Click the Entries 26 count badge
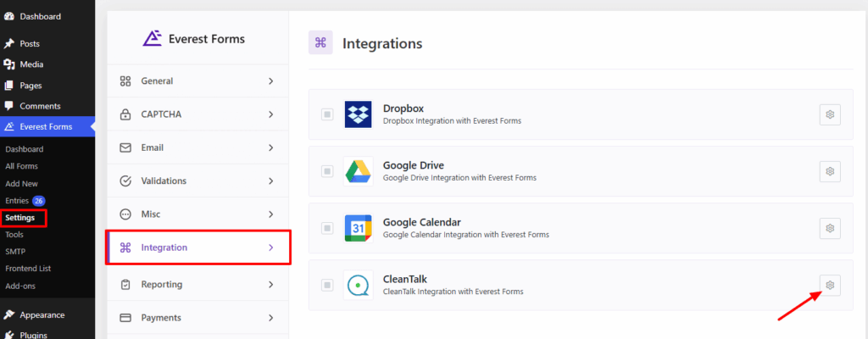868x339 pixels. [38, 201]
